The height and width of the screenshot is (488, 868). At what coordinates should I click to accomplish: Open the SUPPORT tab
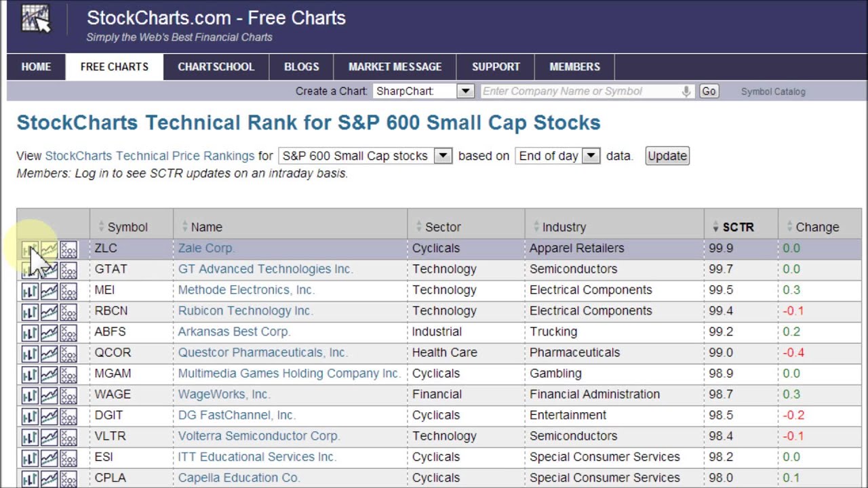point(496,66)
